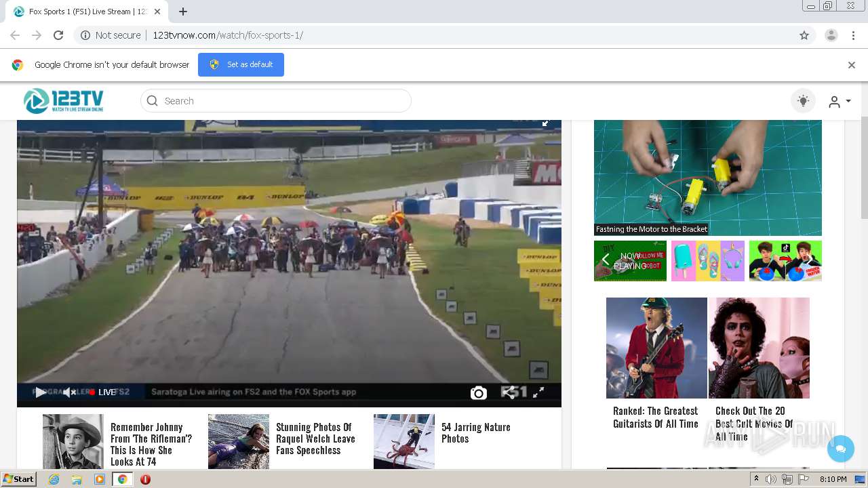The height and width of the screenshot is (488, 868).
Task: Open the Chrome menu
Action: point(854,35)
